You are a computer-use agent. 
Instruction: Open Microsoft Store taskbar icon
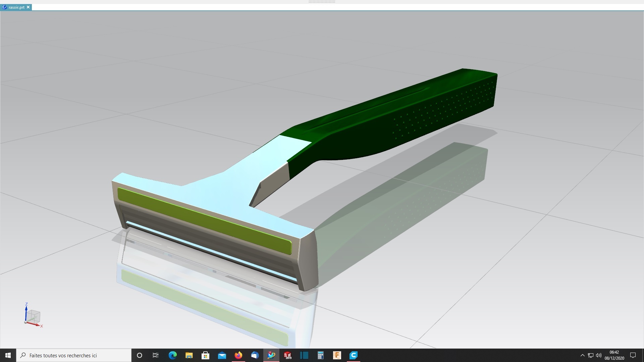coord(205,355)
